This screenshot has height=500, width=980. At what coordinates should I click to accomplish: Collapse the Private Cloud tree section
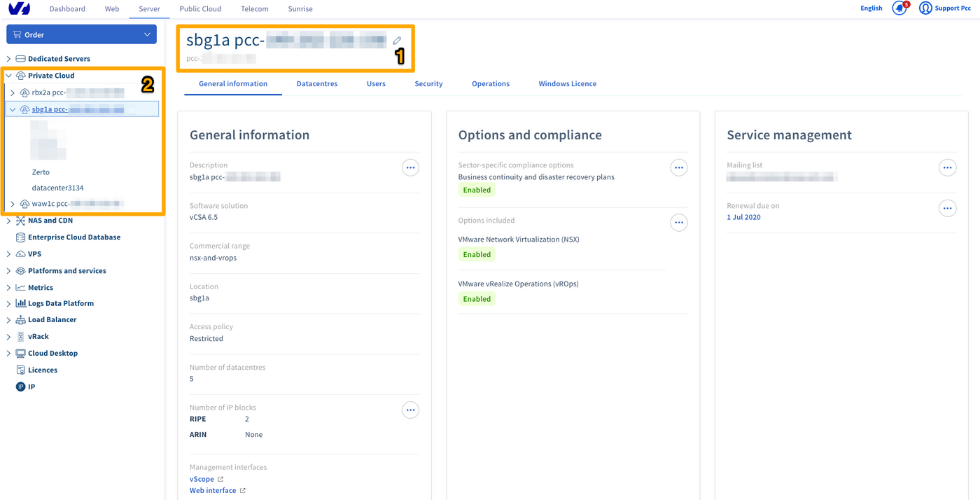(x=9, y=76)
